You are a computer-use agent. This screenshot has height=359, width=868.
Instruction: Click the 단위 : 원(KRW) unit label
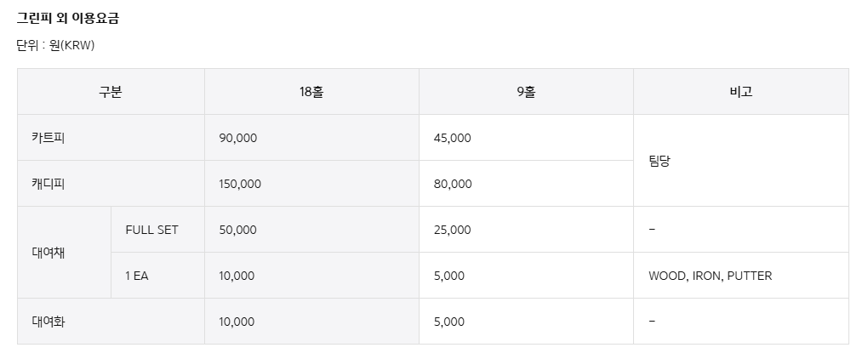[x=55, y=45]
